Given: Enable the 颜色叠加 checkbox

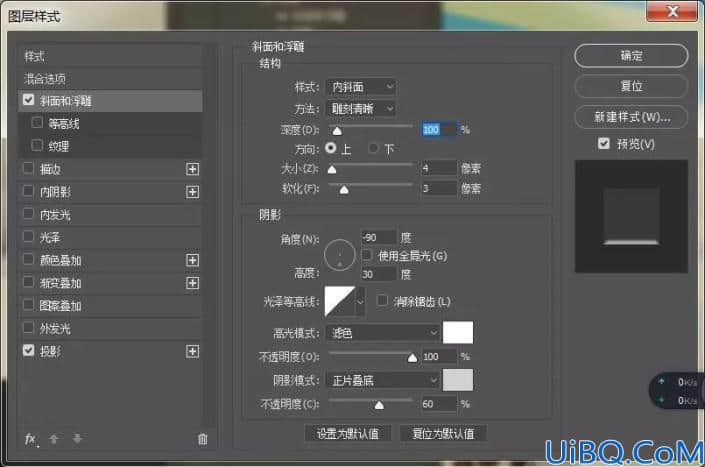Looking at the screenshot, I should click(x=28, y=259).
